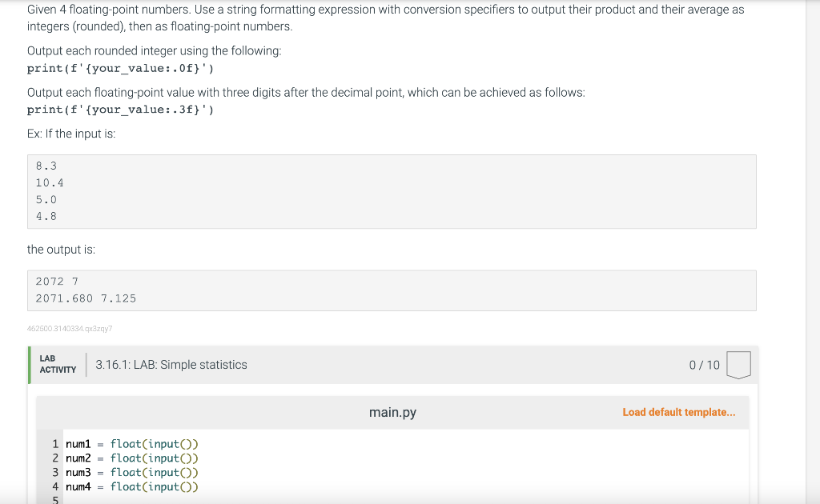Click line number 1 in the gutter

click(55, 444)
